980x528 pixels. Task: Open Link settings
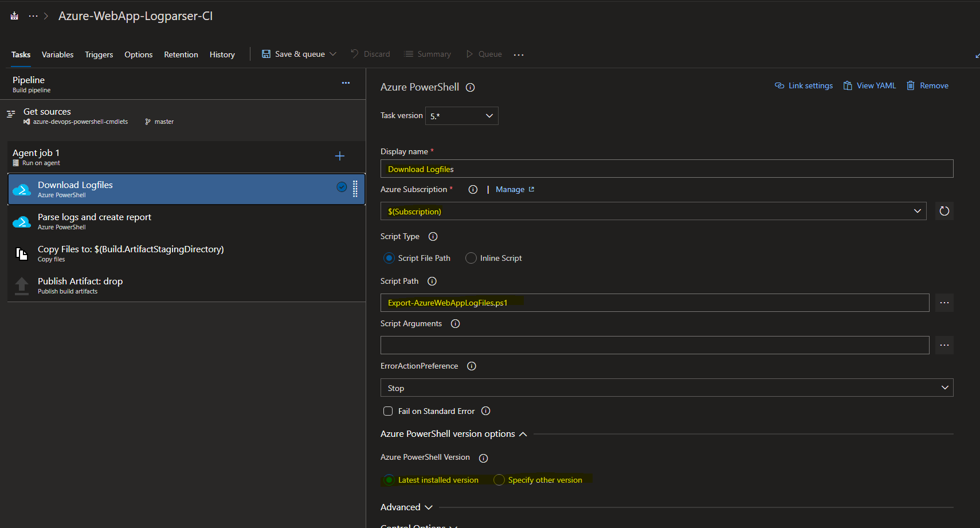coord(803,86)
